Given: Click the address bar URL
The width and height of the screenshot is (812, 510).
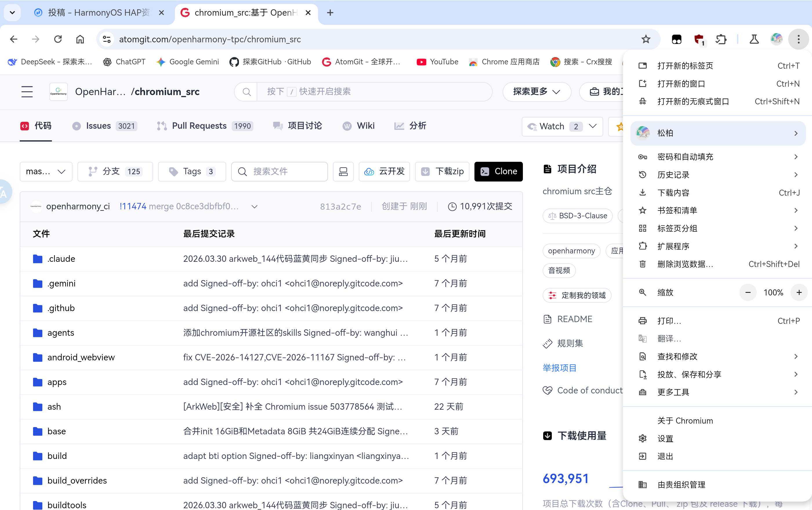Looking at the screenshot, I should 210,39.
